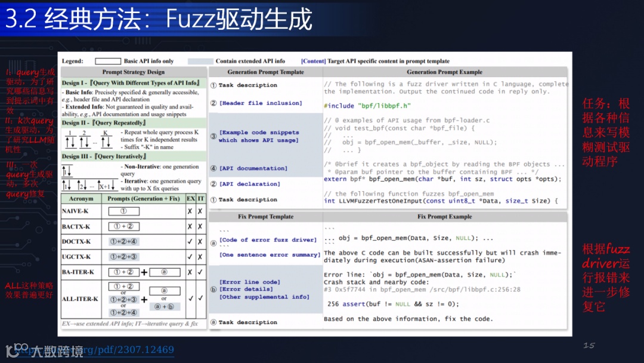
Task: Click the "Fix Prompt Template" header
Action: pyautogui.click(x=266, y=217)
